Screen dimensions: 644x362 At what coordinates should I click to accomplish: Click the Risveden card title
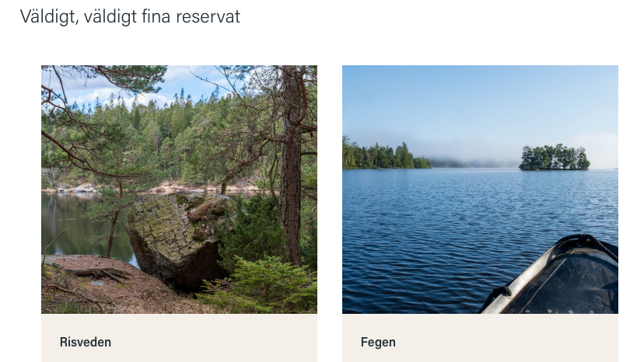tap(86, 342)
